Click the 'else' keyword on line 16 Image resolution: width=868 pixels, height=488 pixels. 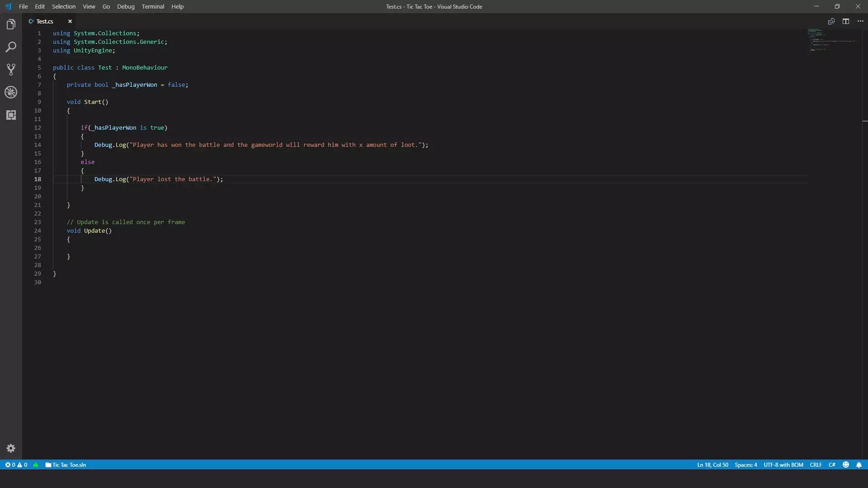coord(88,162)
